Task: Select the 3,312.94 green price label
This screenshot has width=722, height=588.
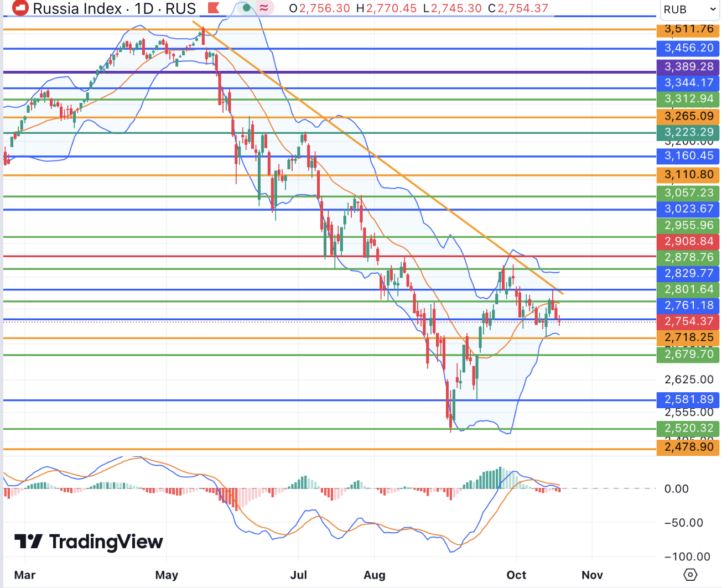Action: [x=688, y=99]
